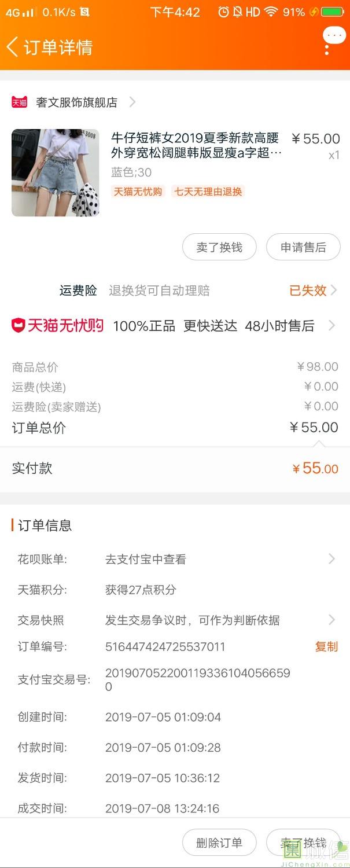Tap the 卖了换钱 button under product
The image size is (350, 868).
click(219, 248)
